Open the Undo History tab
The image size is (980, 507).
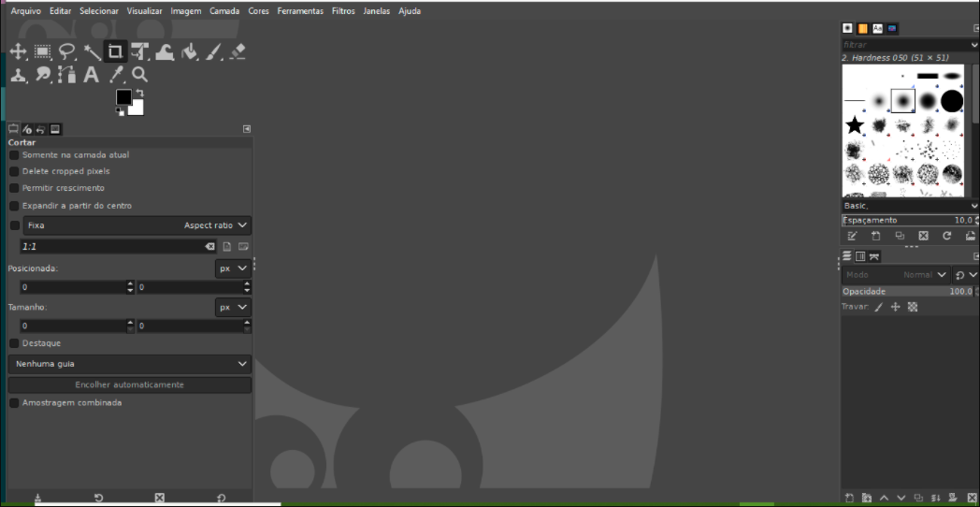coord(40,129)
